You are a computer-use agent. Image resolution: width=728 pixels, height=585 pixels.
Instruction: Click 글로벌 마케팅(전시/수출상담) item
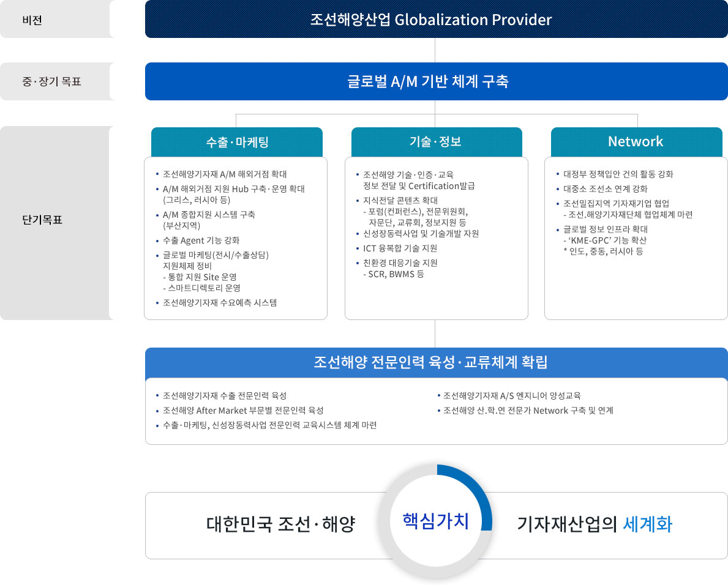tap(216, 255)
